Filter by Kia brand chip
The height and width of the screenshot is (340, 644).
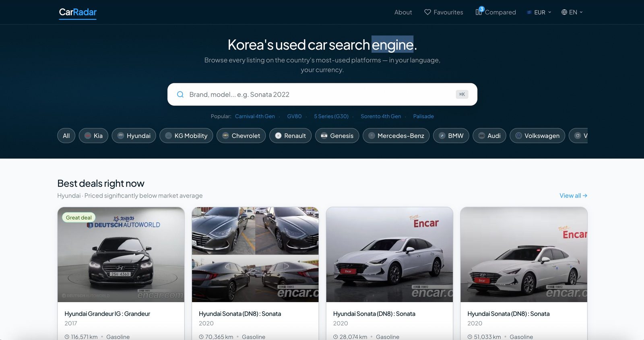coord(93,136)
